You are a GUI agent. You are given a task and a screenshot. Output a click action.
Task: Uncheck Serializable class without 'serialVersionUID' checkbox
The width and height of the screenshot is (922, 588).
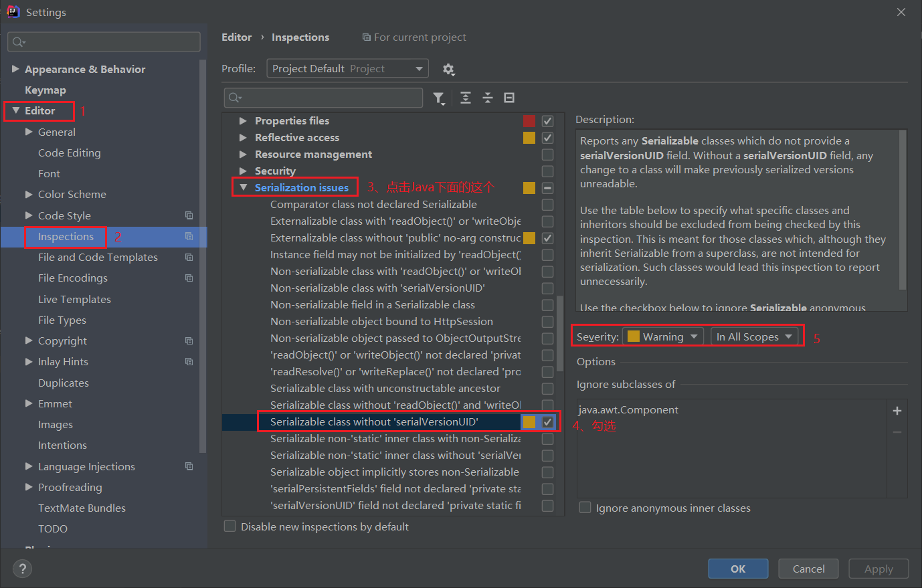click(x=547, y=422)
